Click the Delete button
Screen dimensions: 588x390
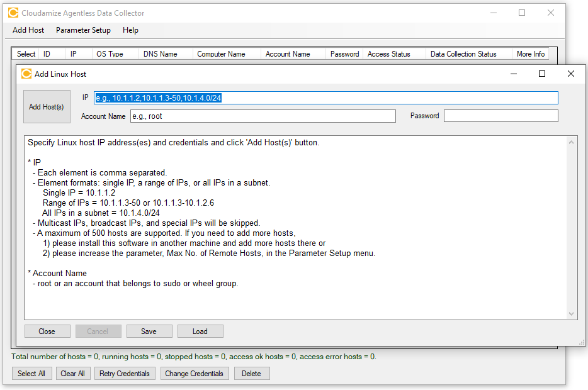point(251,374)
